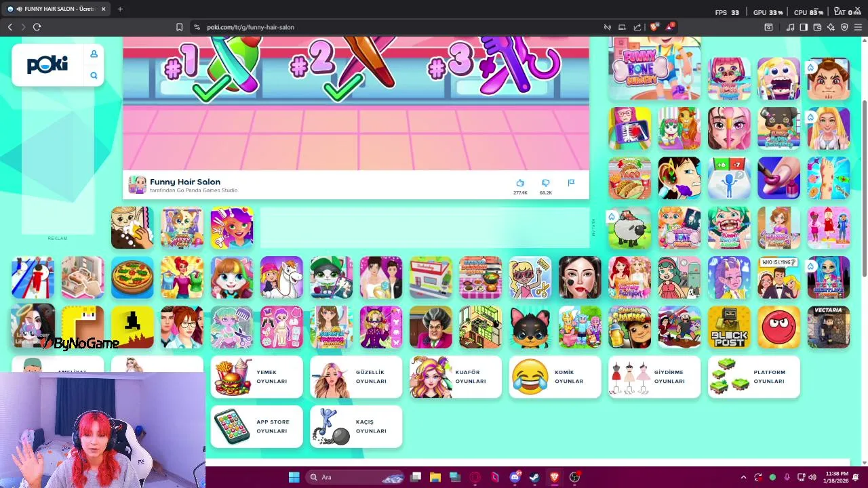Open browser hamburger menu
The image size is (868, 488).
pos(859,27)
